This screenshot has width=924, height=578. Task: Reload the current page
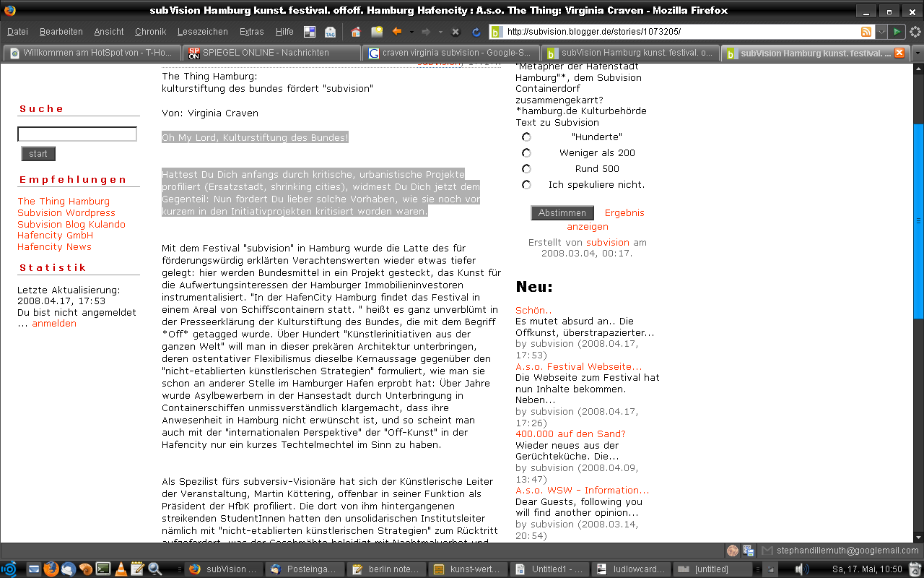tap(476, 32)
